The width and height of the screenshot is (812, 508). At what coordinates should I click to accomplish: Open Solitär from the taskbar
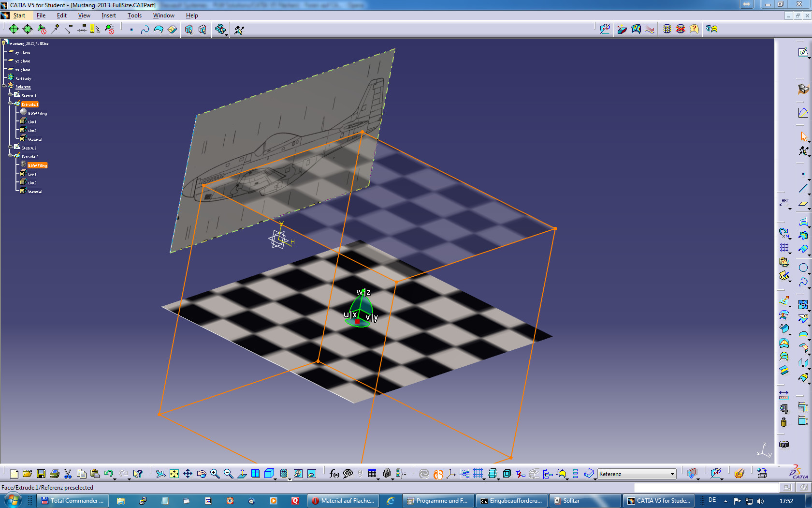pyautogui.click(x=585, y=501)
